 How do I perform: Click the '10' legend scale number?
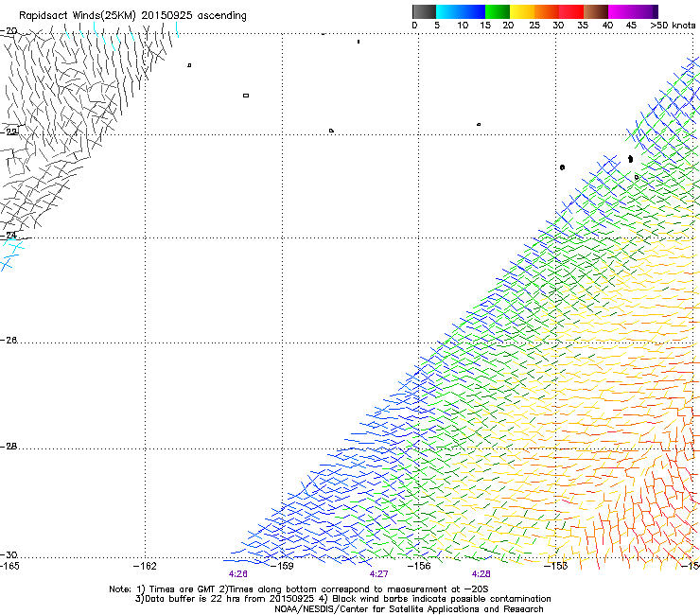point(463,26)
